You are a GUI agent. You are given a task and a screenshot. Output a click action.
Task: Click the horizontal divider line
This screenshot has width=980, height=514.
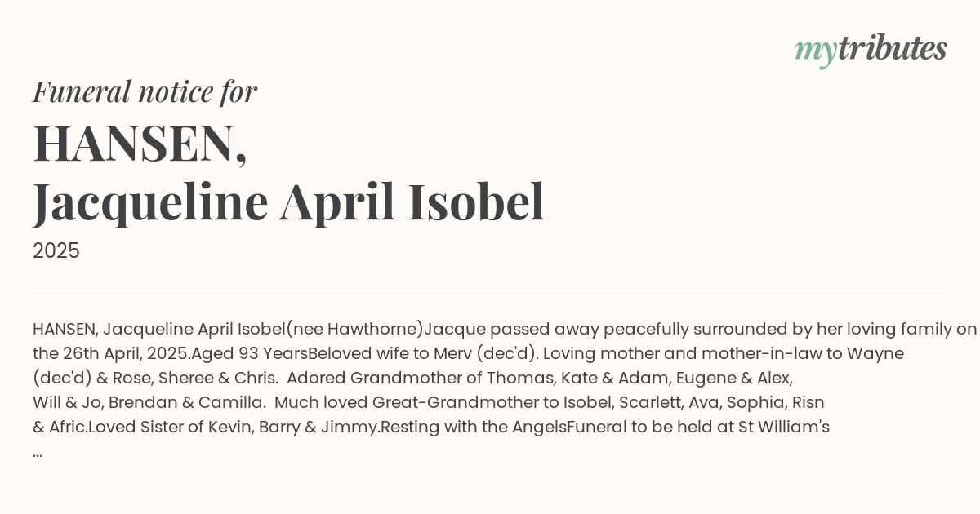tap(490, 290)
